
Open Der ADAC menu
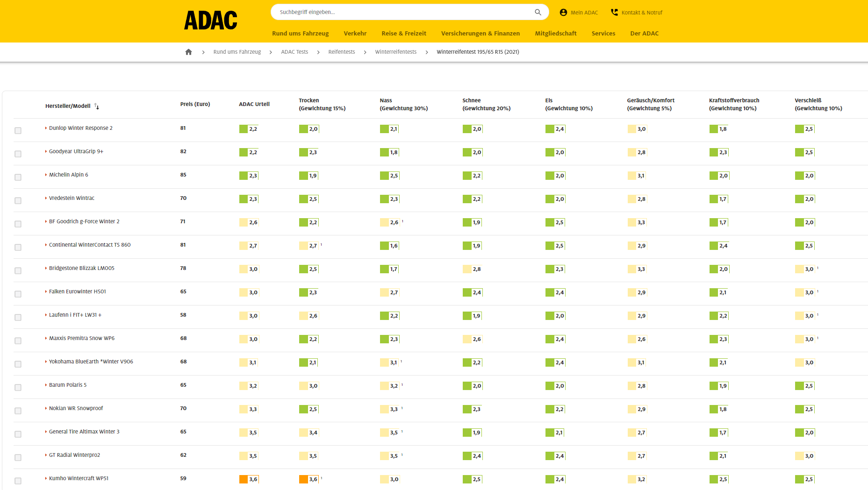pyautogui.click(x=644, y=33)
